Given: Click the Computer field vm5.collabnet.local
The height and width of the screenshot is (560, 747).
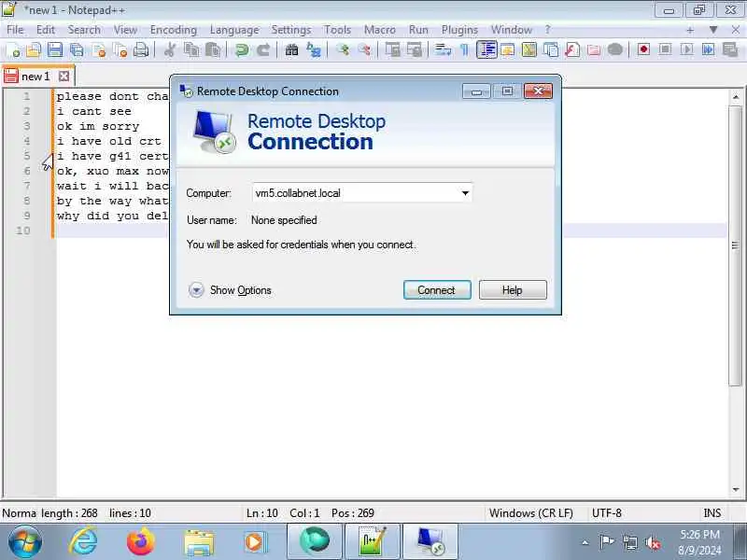Looking at the screenshot, I should pos(362,193).
